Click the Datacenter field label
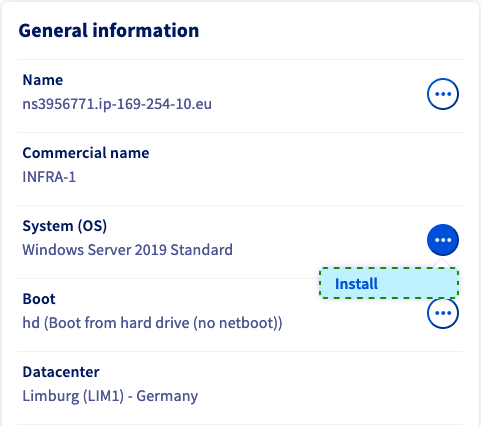This screenshot has height=426, width=481. 61,372
